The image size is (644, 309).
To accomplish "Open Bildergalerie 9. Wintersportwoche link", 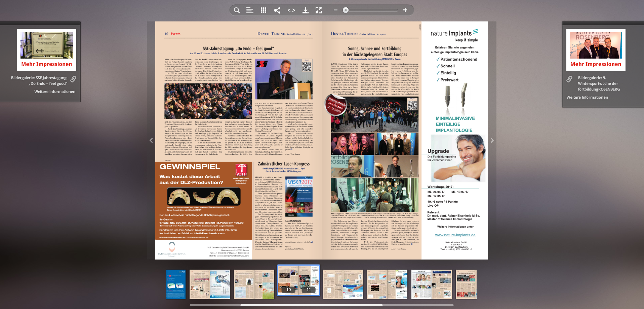I will (x=599, y=83).
